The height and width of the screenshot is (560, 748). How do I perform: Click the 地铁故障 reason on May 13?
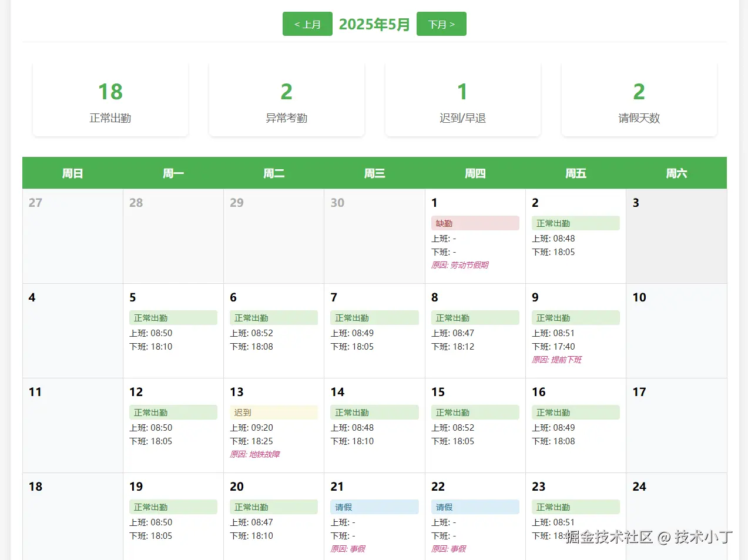coord(255,454)
